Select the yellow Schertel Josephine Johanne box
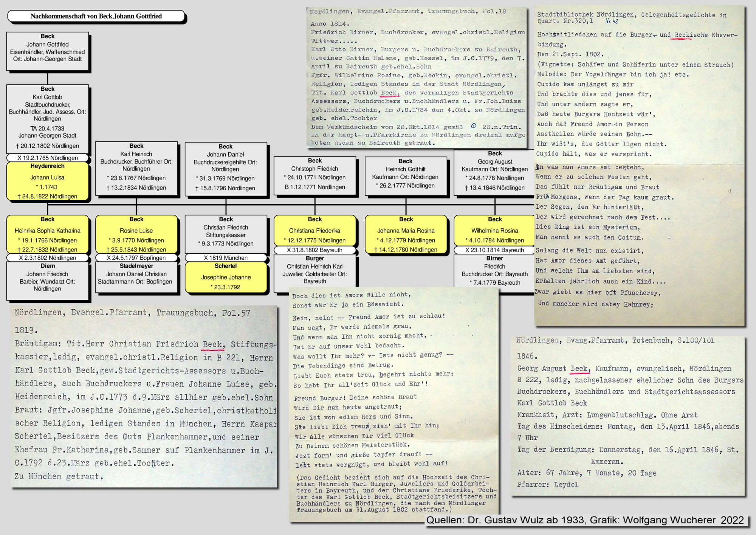Image resolution: width=756 pixels, height=535 pixels. (x=226, y=277)
